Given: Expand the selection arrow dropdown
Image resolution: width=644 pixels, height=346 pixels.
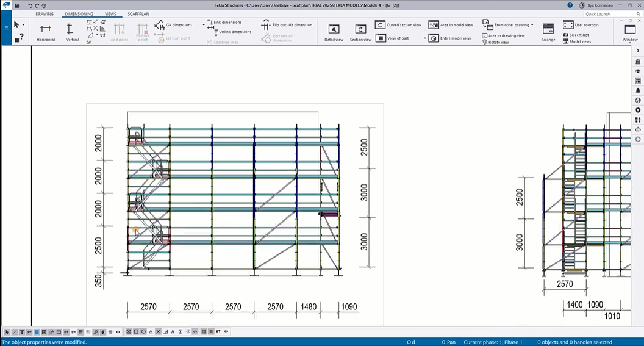Looking at the screenshot, I should (x=23, y=26).
